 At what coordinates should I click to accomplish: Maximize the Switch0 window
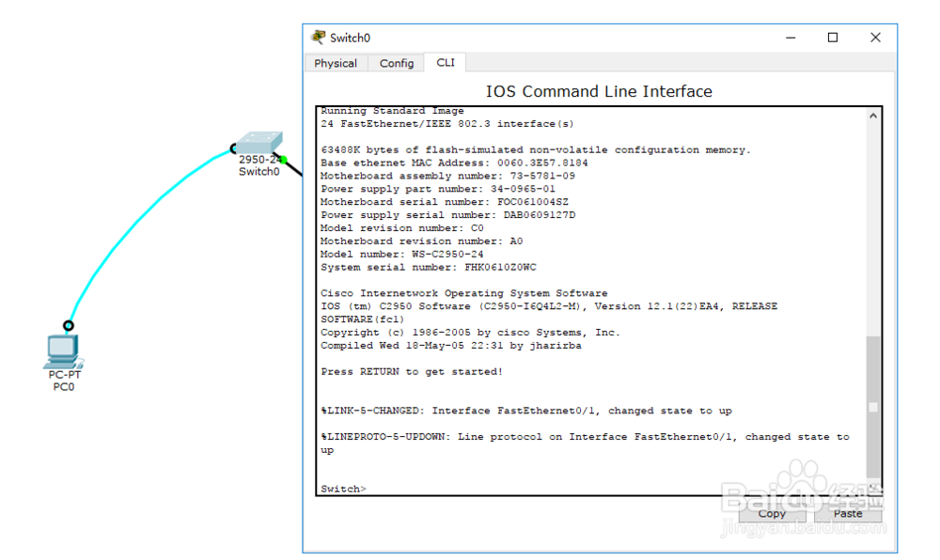tap(833, 38)
